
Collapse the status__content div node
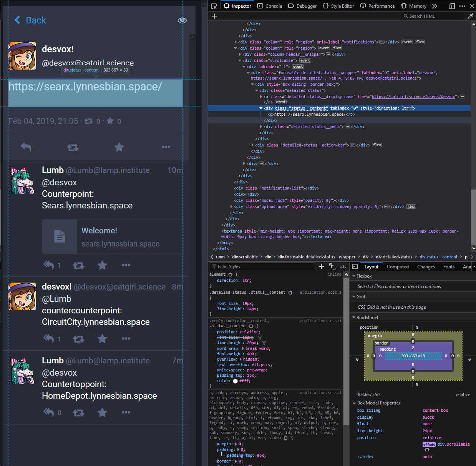point(261,108)
